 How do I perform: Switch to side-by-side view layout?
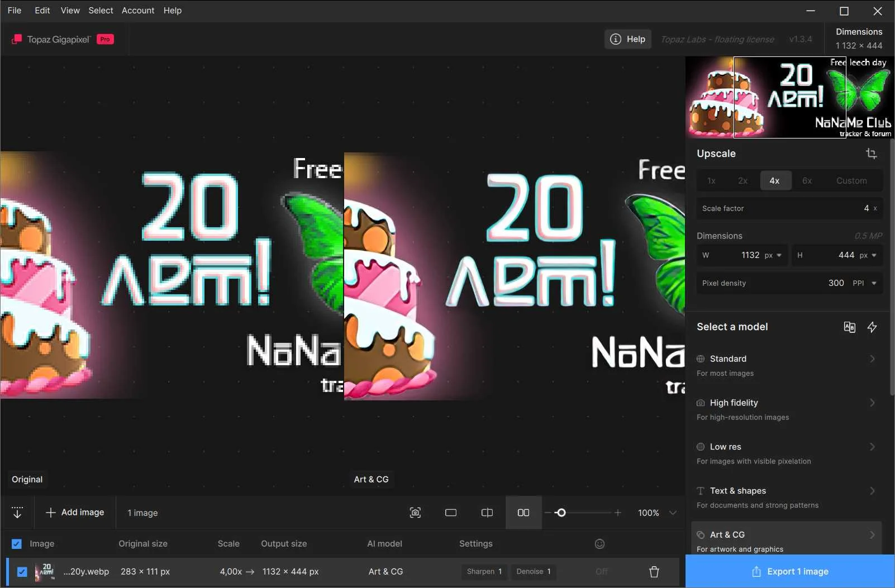click(x=523, y=513)
